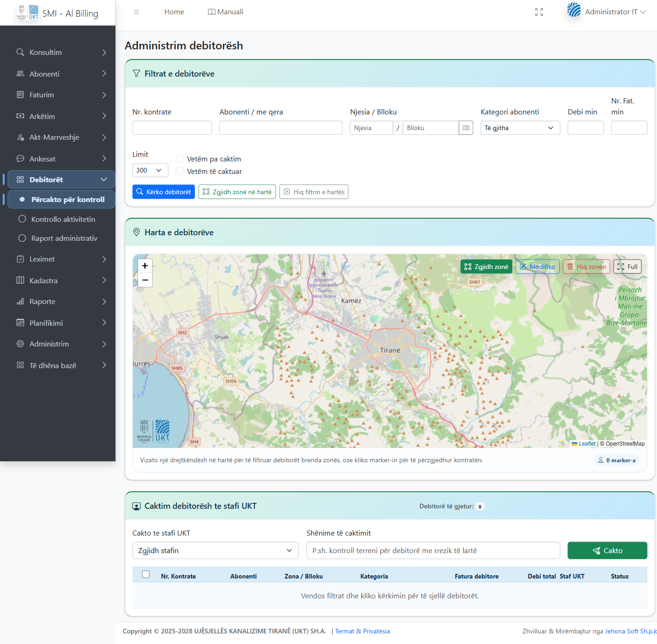Click 'Zgjidh zonë në hartë' button
This screenshot has width=657, height=644.
click(237, 192)
